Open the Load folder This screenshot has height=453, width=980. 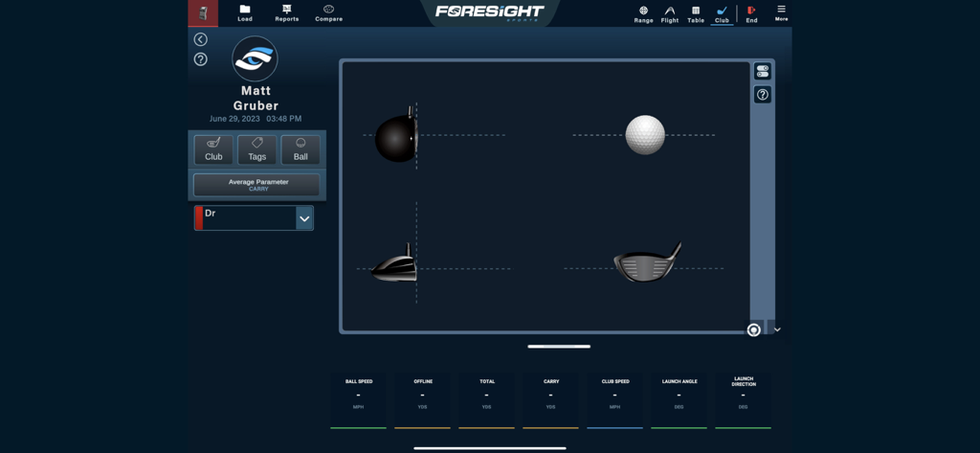[x=244, y=13]
